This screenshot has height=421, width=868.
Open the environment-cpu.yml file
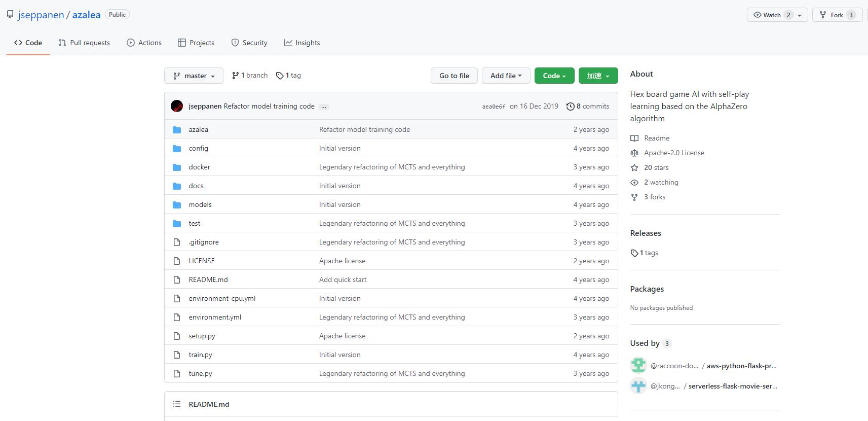click(222, 298)
